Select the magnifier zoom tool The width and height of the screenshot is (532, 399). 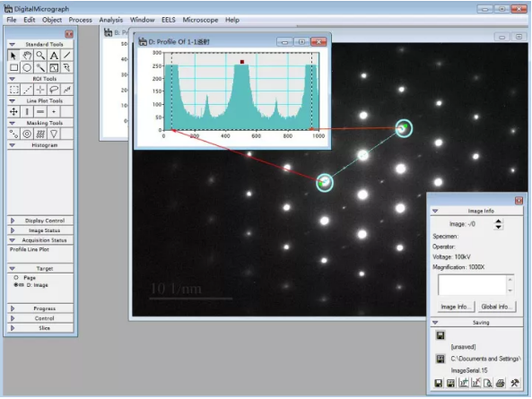coord(40,56)
